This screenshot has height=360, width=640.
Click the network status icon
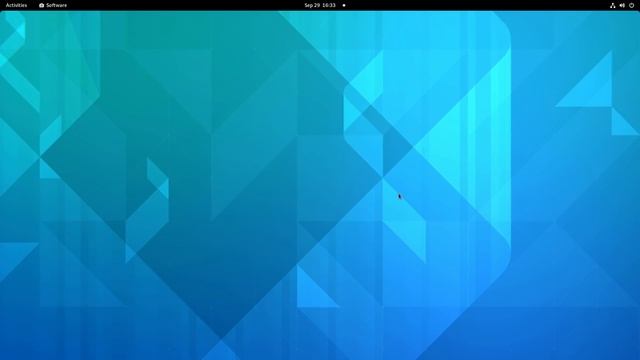point(613,5)
